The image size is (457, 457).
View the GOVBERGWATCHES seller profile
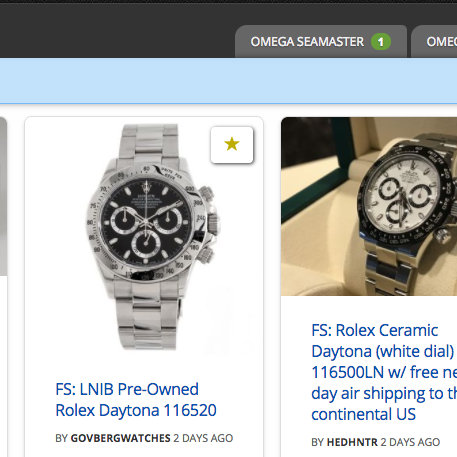click(120, 438)
